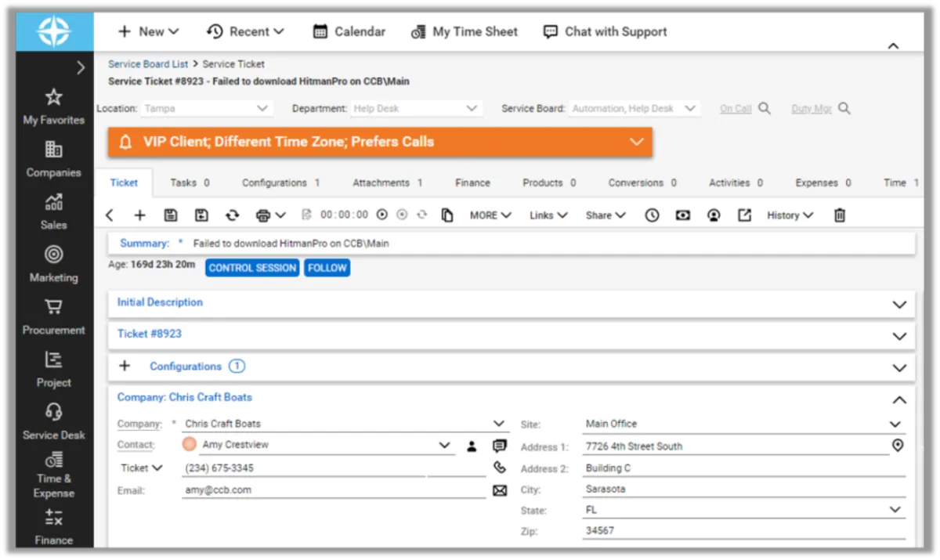Open the Calendar from top menu
940x560 pixels.
pyautogui.click(x=349, y=31)
